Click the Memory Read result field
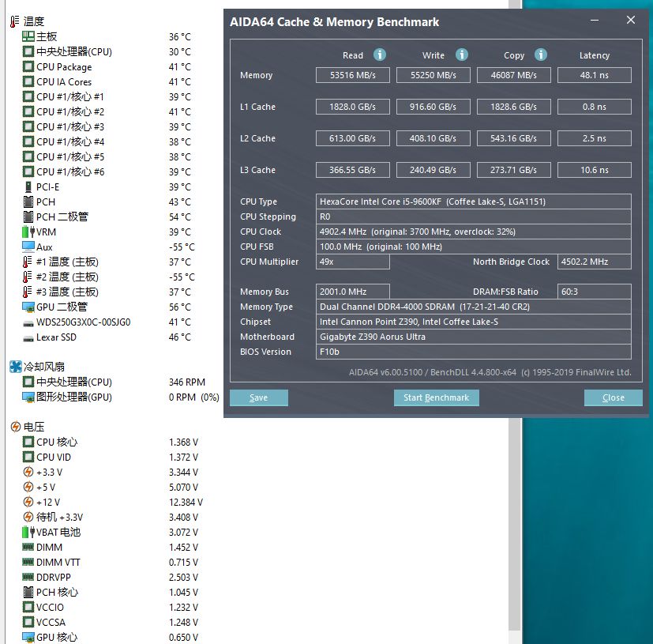 (x=353, y=75)
